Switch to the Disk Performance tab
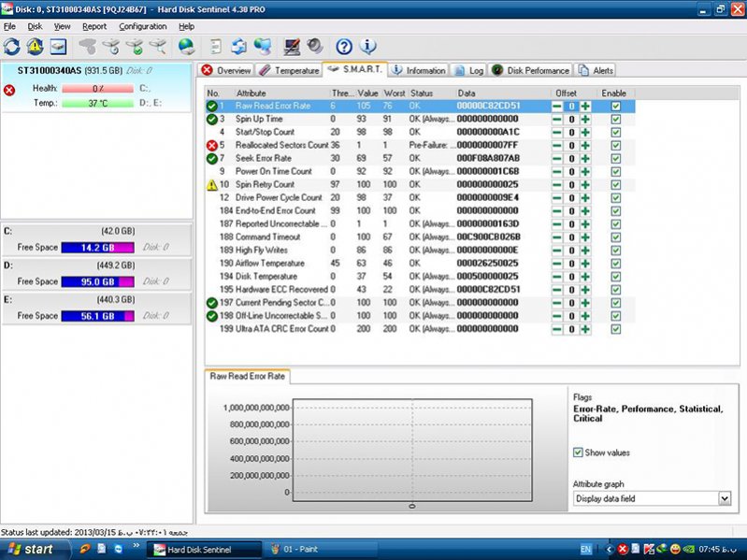 click(x=530, y=70)
